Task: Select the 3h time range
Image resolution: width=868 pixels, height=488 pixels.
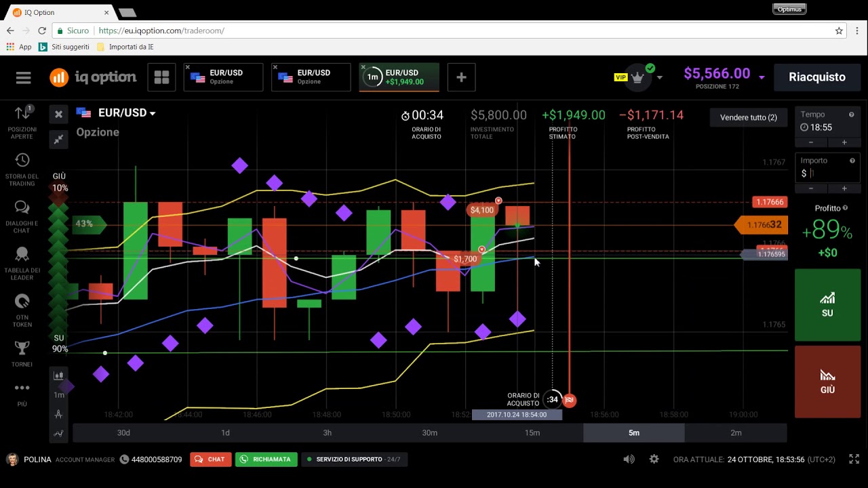Action: (x=328, y=432)
